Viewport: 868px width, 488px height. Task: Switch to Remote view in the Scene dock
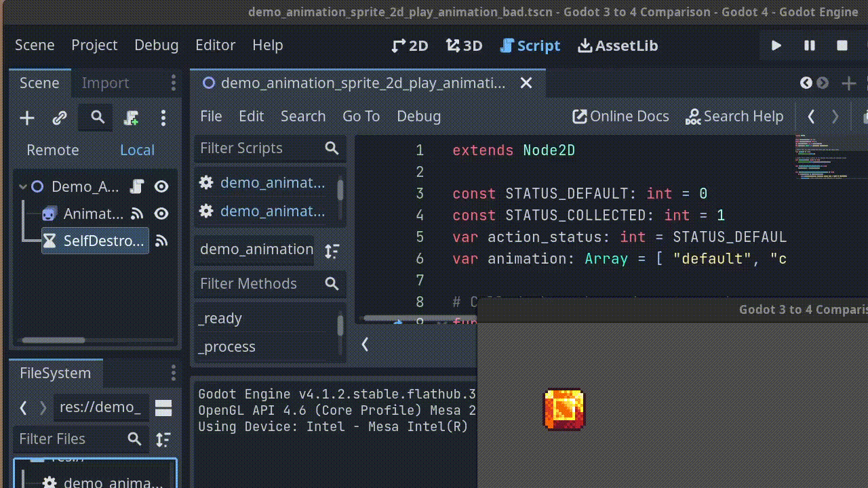point(52,150)
